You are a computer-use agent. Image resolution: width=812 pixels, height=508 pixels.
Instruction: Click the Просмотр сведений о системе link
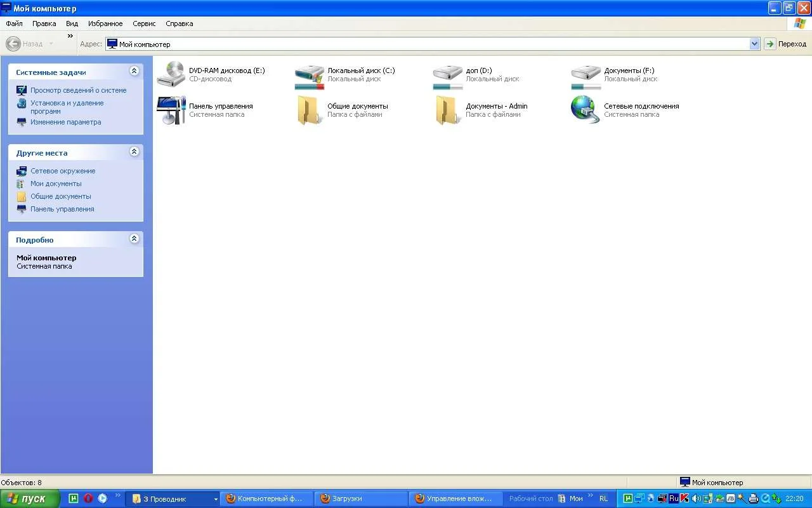click(x=79, y=90)
